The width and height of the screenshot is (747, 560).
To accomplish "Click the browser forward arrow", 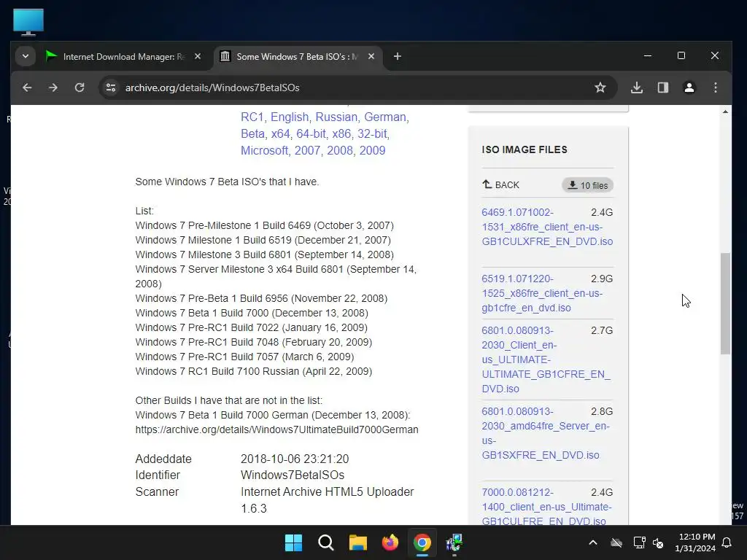I will [x=53, y=87].
